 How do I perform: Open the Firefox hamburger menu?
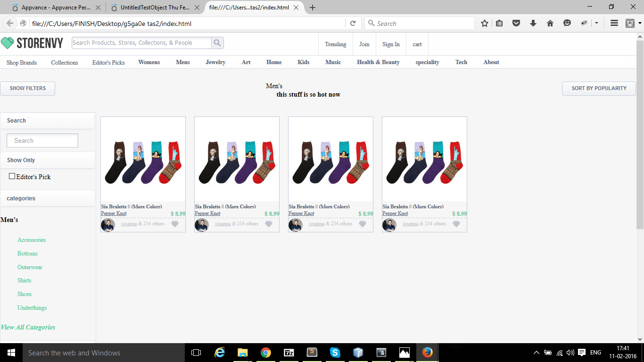tap(614, 23)
